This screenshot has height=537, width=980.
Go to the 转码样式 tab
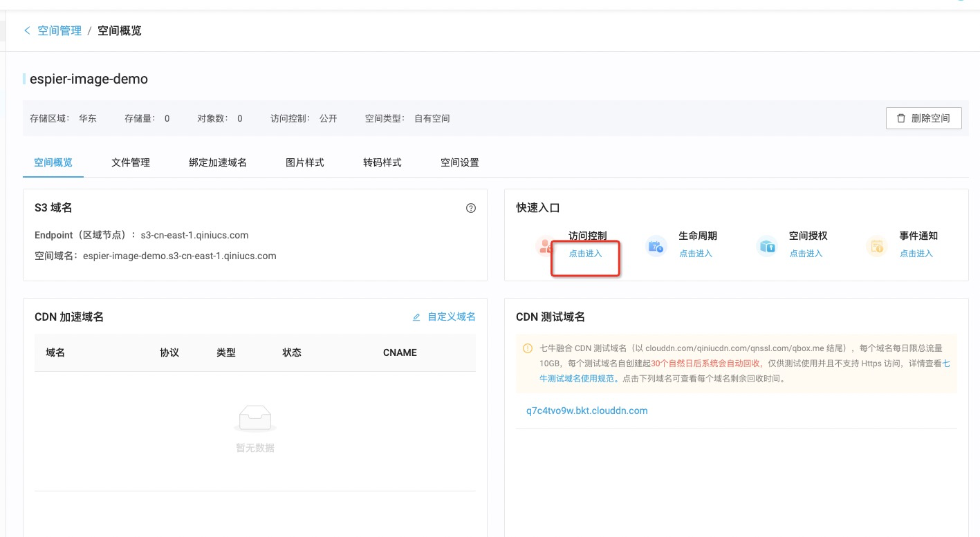[382, 163]
